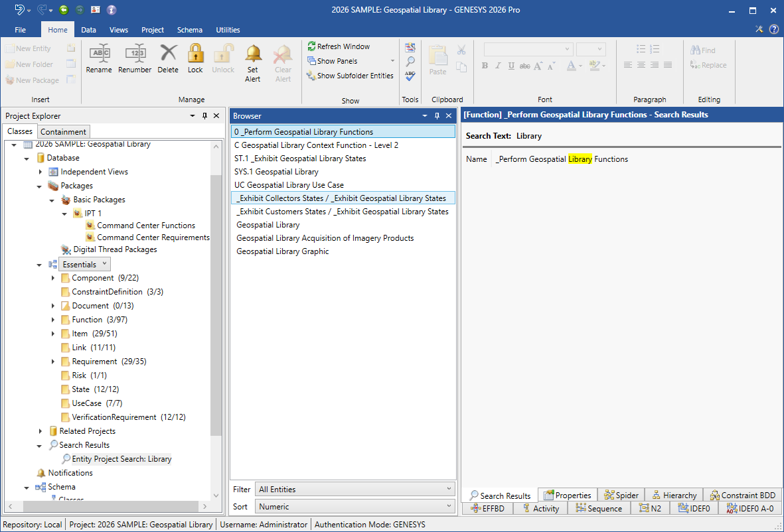Image resolution: width=784 pixels, height=532 pixels.
Task: Toggle auto-hide pin on Project Explorer
Action: point(204,116)
